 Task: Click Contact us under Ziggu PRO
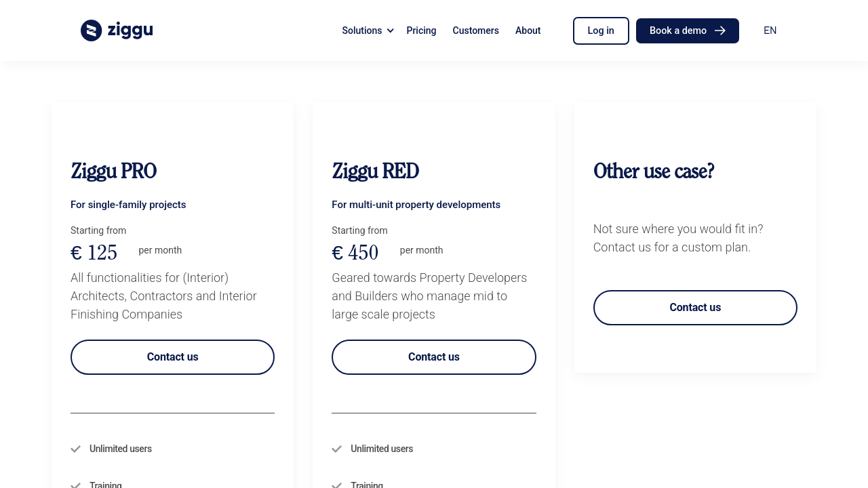point(172,357)
